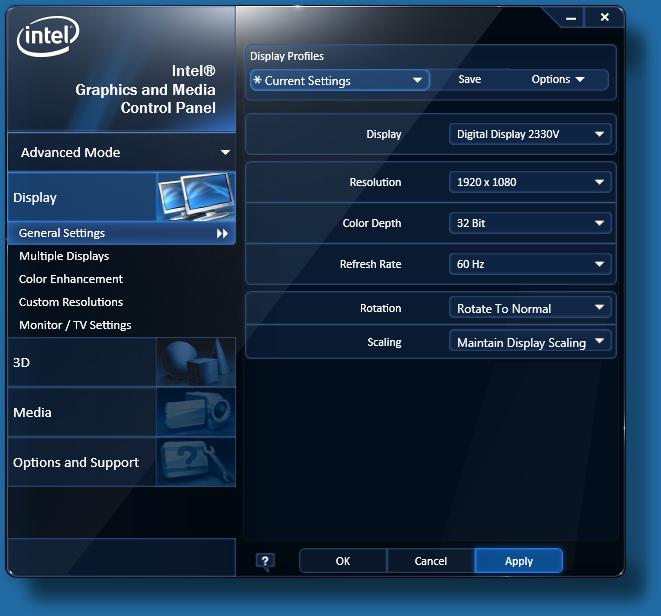The width and height of the screenshot is (661, 616).
Task: Click the Intel logo
Action: 48,36
